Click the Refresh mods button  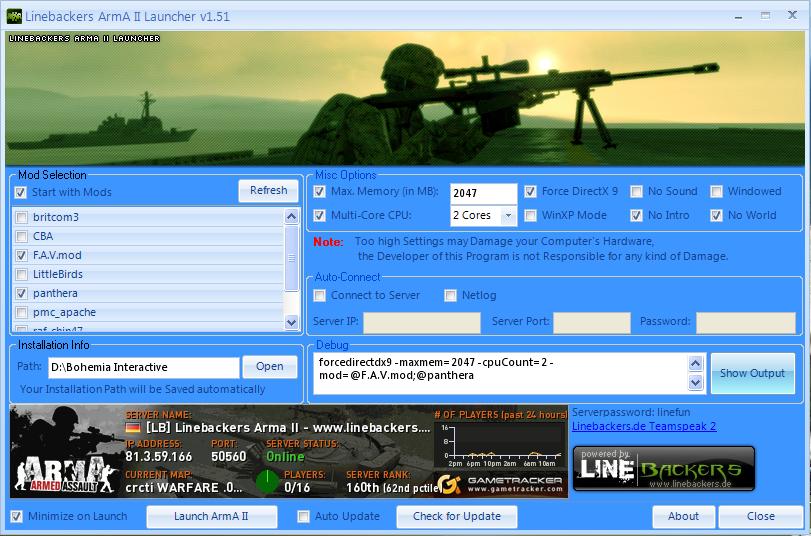[x=268, y=190]
